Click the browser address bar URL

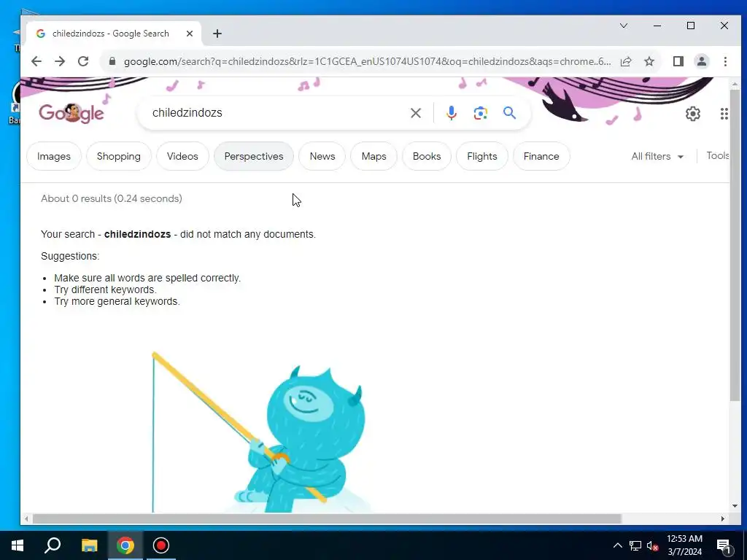coord(367,61)
